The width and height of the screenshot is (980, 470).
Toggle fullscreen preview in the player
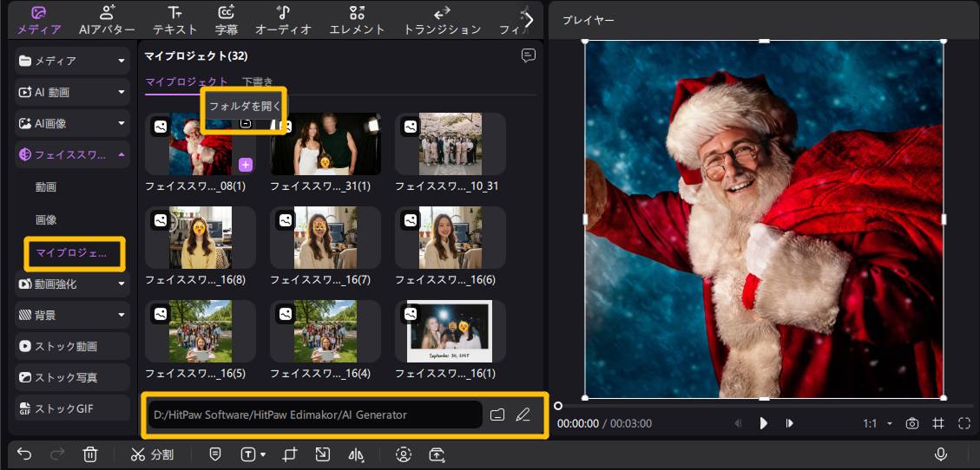964,423
